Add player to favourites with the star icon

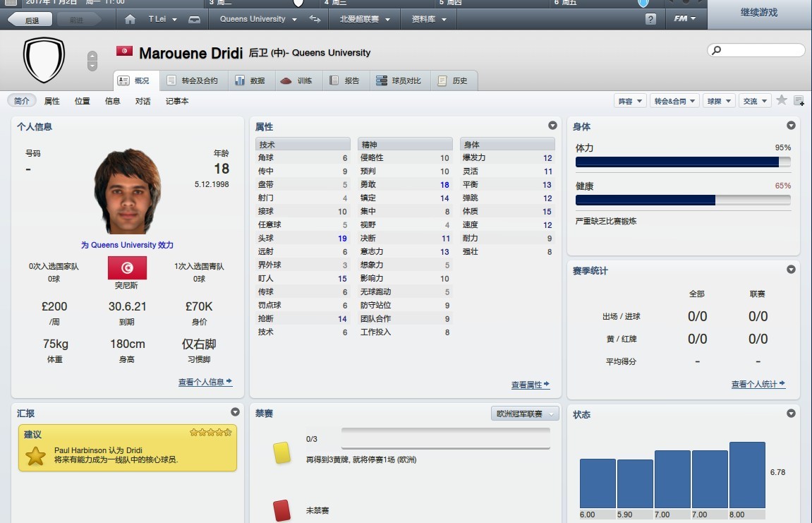(x=782, y=100)
